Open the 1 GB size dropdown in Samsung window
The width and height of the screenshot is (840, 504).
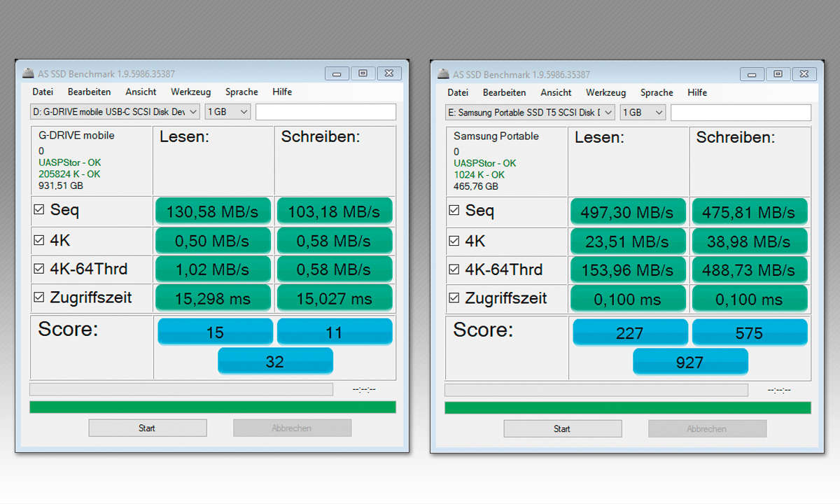pos(643,112)
